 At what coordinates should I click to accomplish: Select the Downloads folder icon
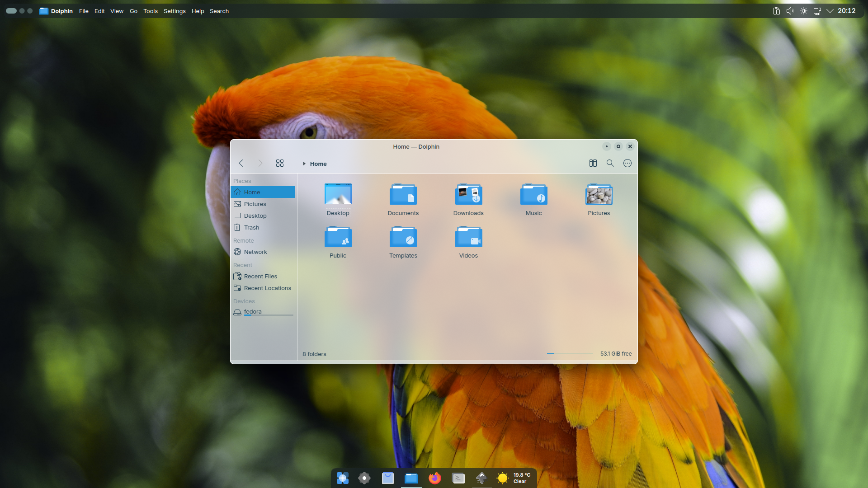468,194
